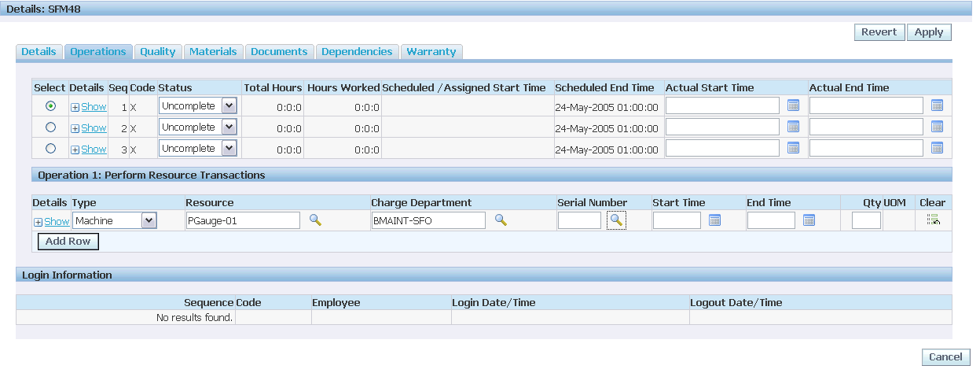
Task: Open the resource Start Time calendar picker
Action: pos(714,220)
